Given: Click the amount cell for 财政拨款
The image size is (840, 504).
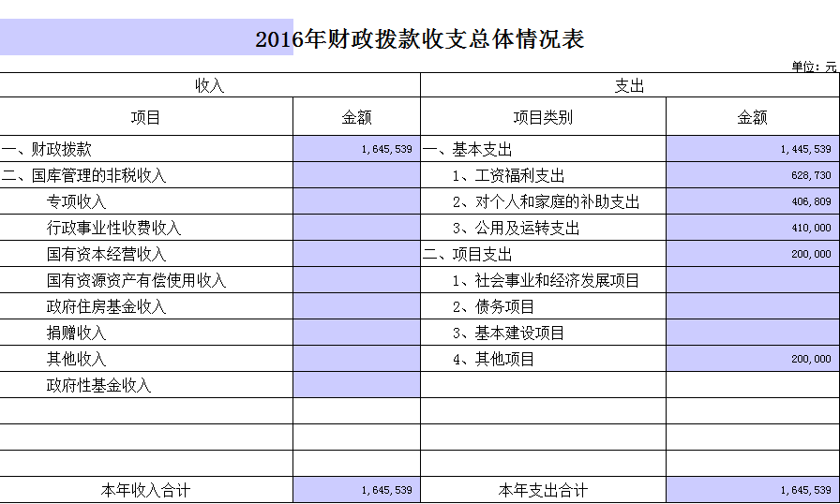Looking at the screenshot, I should pos(356,149).
